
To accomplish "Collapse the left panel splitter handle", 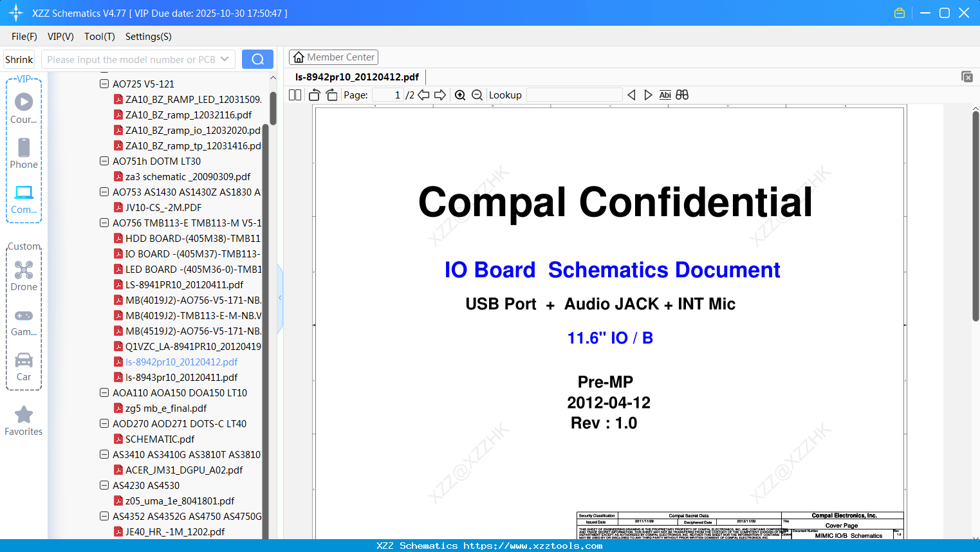I will [x=280, y=298].
